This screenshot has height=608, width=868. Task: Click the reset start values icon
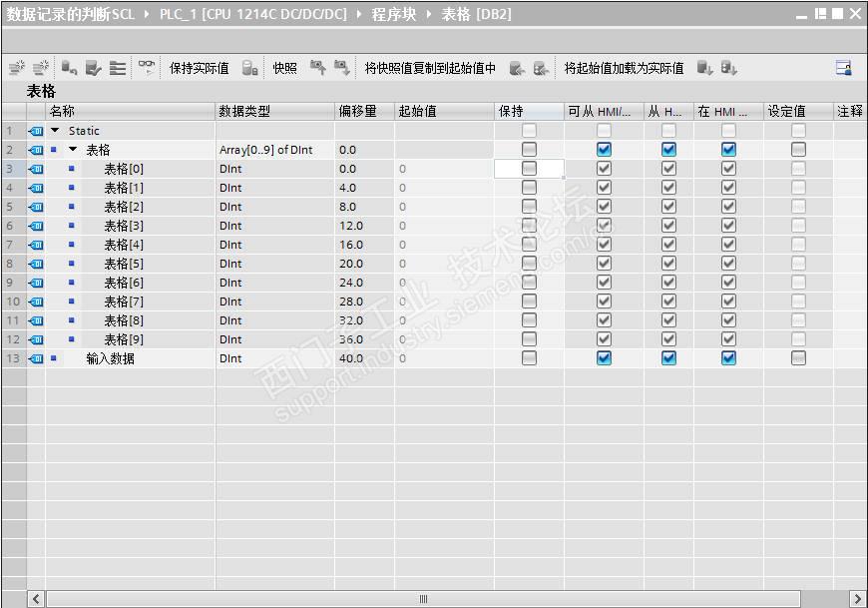click(x=69, y=68)
